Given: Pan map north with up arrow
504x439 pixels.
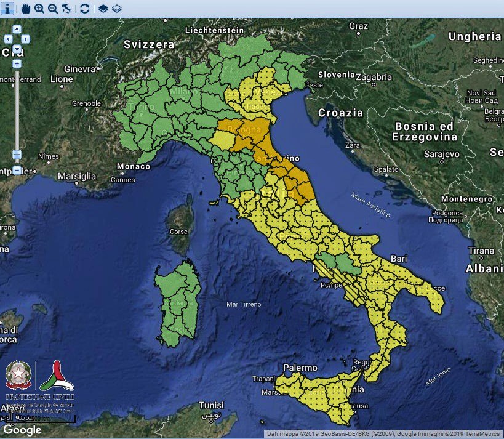Looking at the screenshot, I should point(17,30).
